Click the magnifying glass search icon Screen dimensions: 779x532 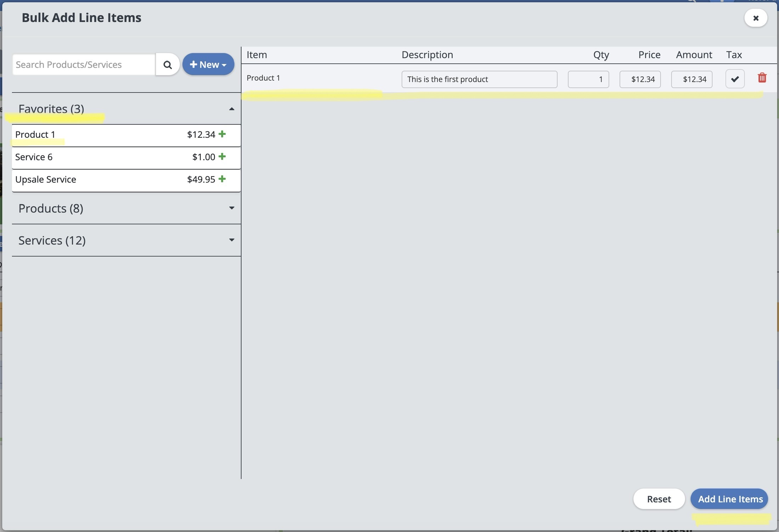(x=167, y=65)
